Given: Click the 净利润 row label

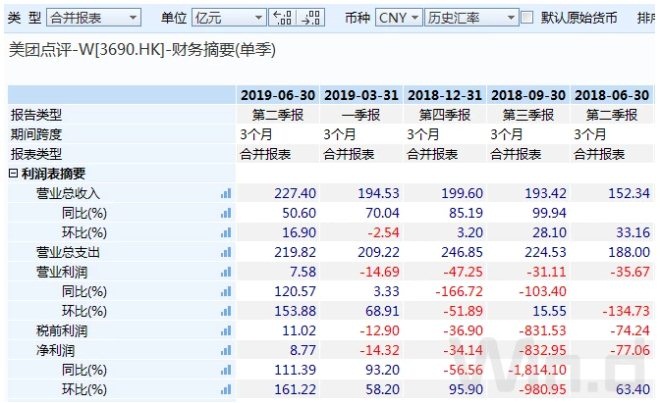Looking at the screenshot, I should [x=56, y=350].
